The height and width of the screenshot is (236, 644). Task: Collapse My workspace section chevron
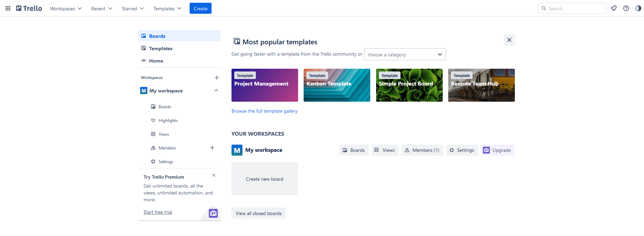[216, 90]
